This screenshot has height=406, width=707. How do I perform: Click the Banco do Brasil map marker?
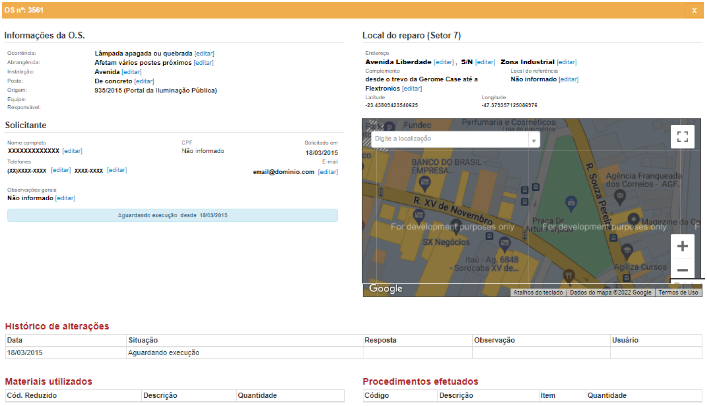point(424,183)
